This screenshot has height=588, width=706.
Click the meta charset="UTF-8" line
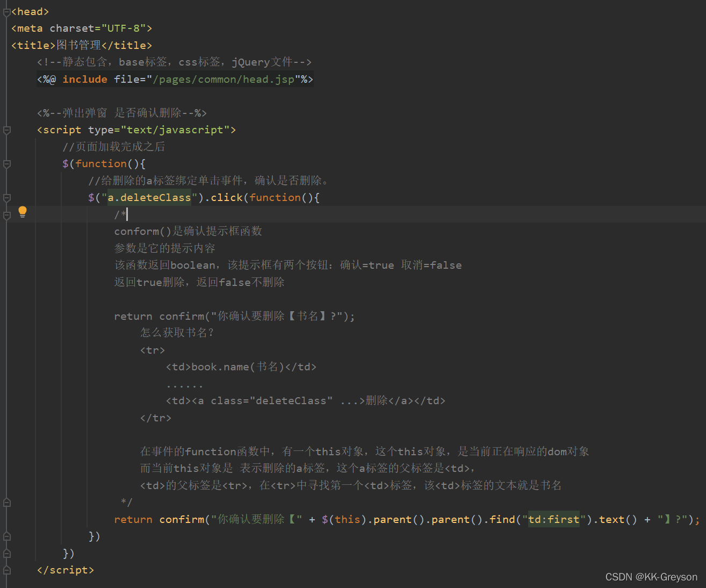[82, 28]
